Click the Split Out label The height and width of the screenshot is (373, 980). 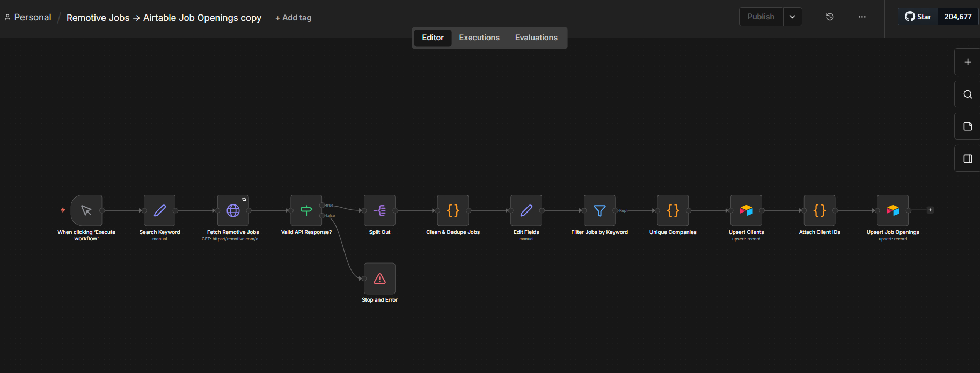[x=380, y=232]
